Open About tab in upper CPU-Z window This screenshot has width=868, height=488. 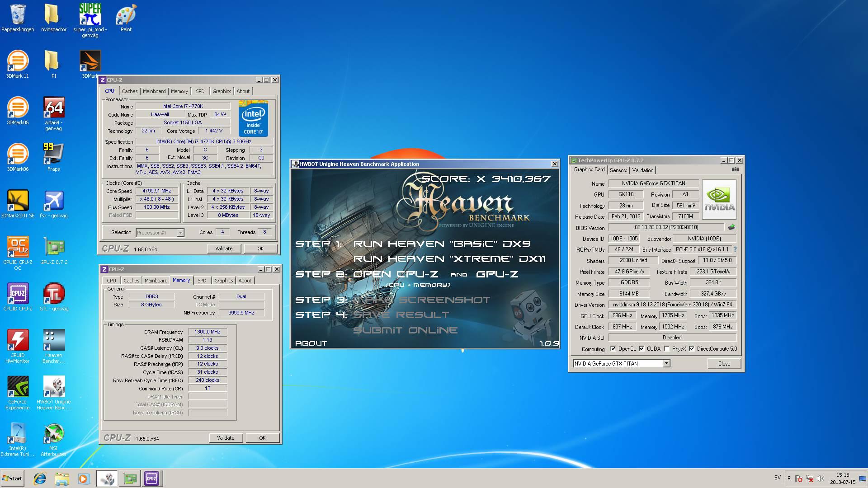243,91
